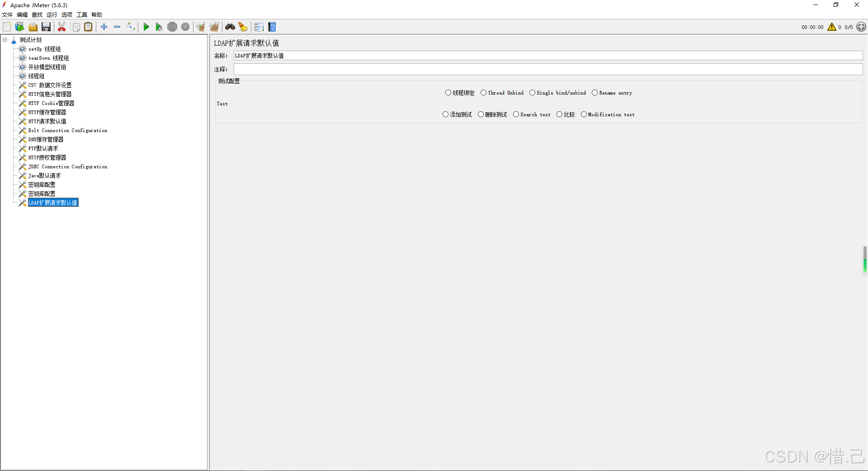Screen dimensions: 868x471
Task: Choose the Modification test radio option
Action: (608, 114)
